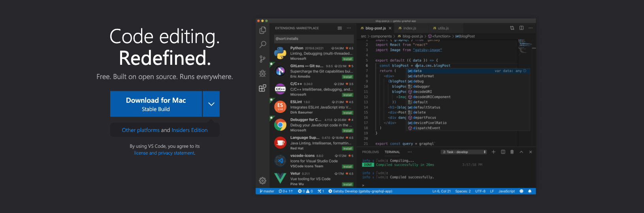644x213 pixels.
Task: Click the errors and warnings status item
Action: click(305, 191)
